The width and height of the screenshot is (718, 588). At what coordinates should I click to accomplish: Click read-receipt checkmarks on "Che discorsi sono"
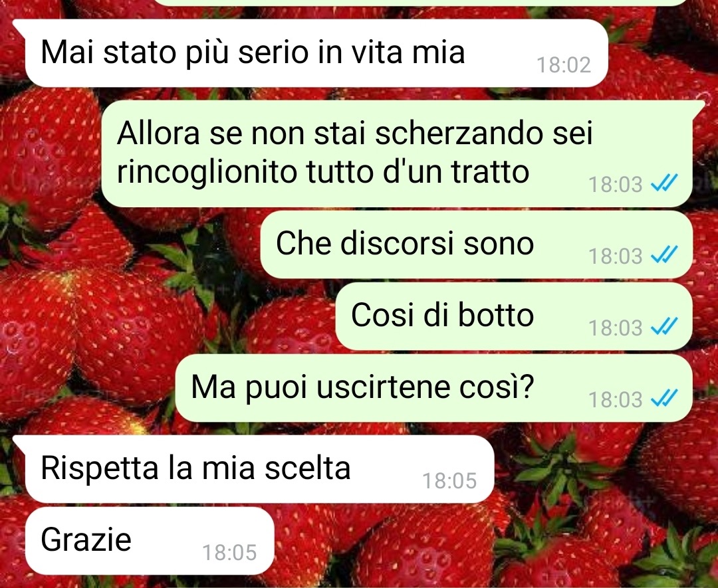pyautogui.click(x=664, y=254)
